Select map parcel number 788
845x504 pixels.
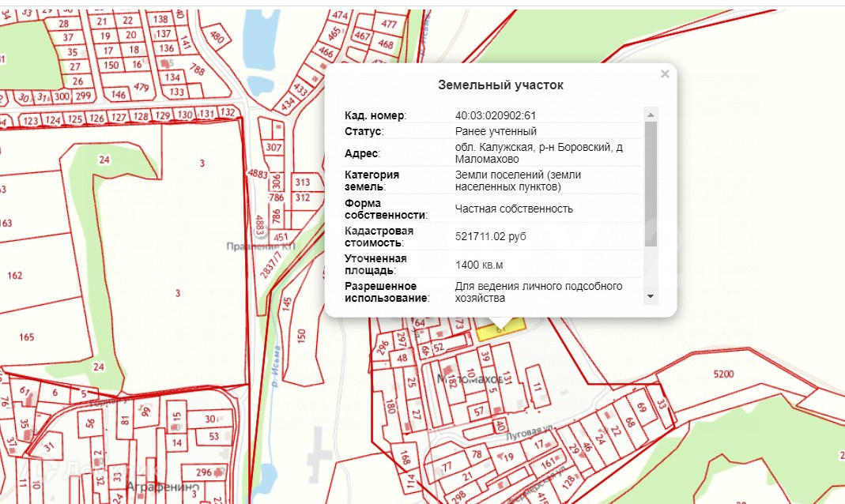(x=198, y=70)
